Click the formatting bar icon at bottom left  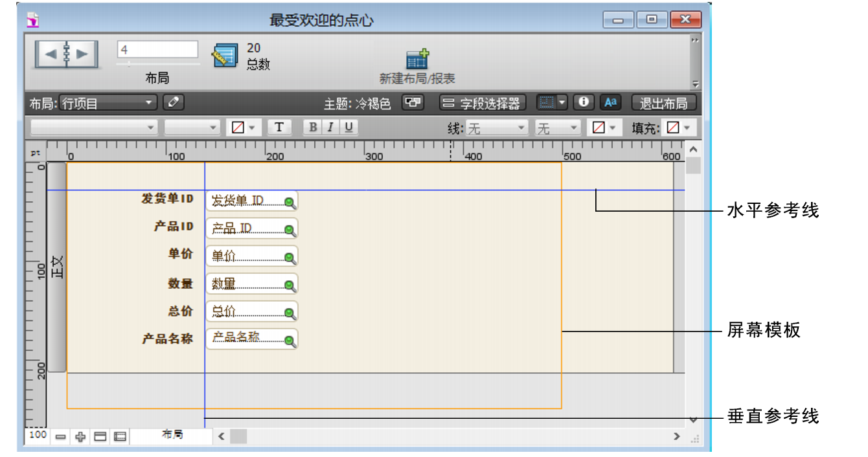(x=120, y=437)
